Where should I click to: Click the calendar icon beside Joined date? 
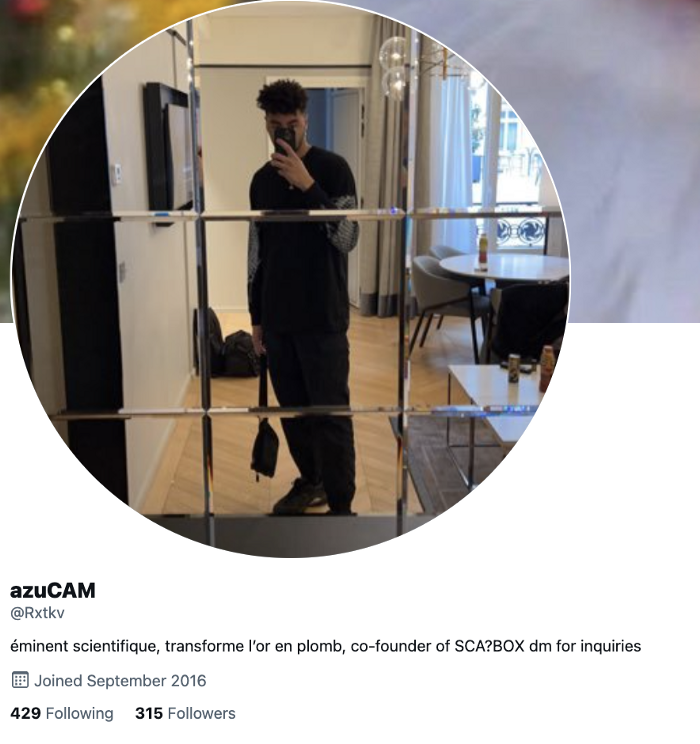[x=20, y=680]
